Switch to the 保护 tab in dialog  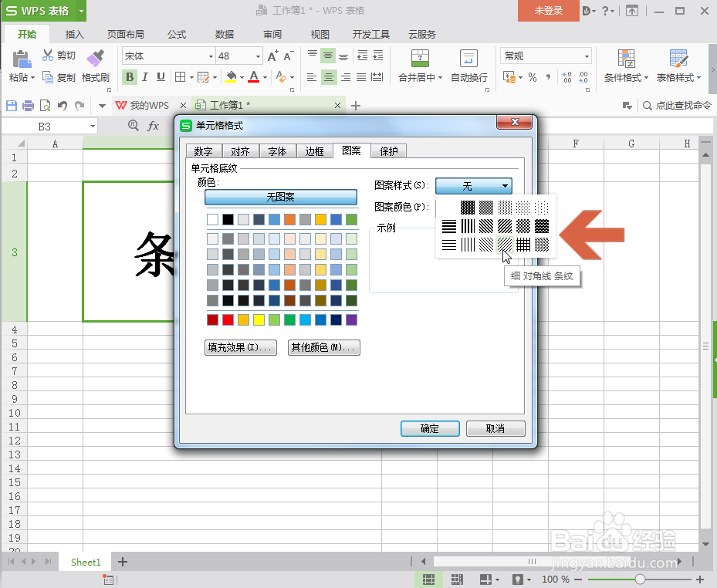(389, 151)
